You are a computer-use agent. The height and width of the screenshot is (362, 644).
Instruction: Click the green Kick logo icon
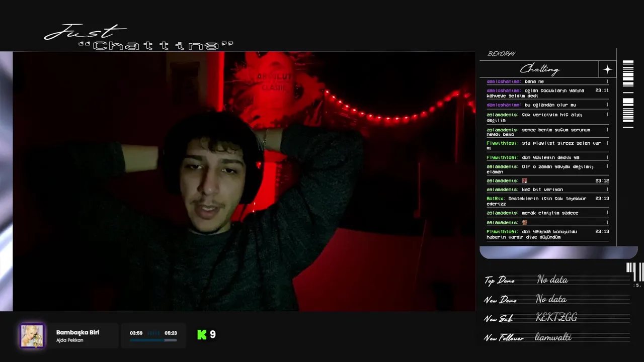pyautogui.click(x=202, y=334)
